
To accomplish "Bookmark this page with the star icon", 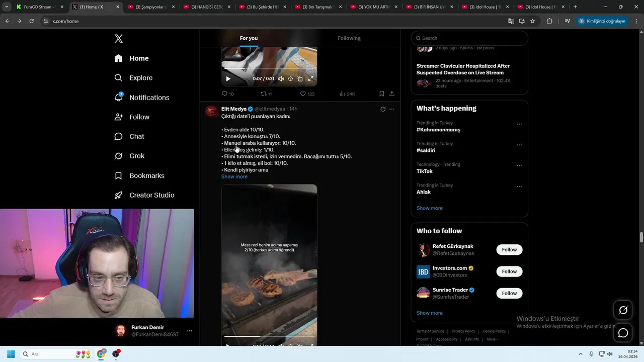I will pos(533,21).
